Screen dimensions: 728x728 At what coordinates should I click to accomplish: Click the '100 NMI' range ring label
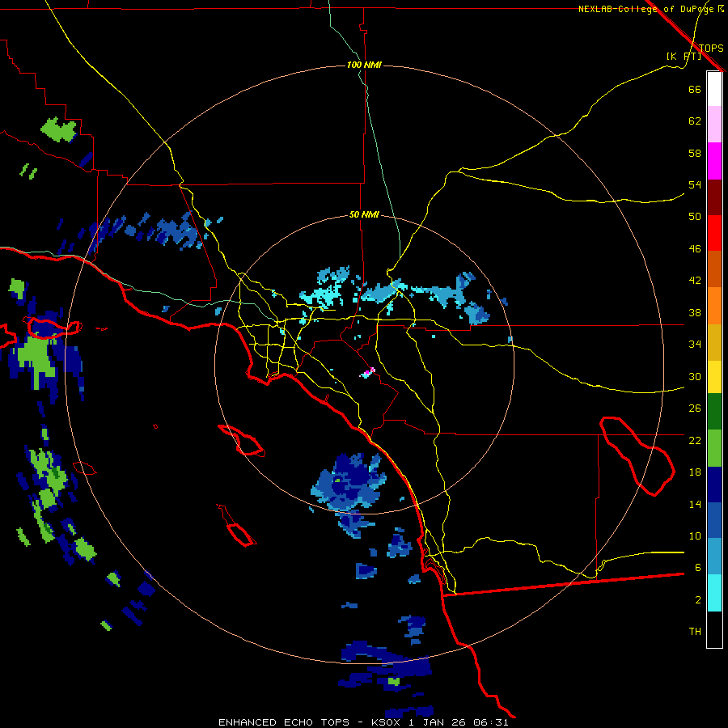coord(364,65)
